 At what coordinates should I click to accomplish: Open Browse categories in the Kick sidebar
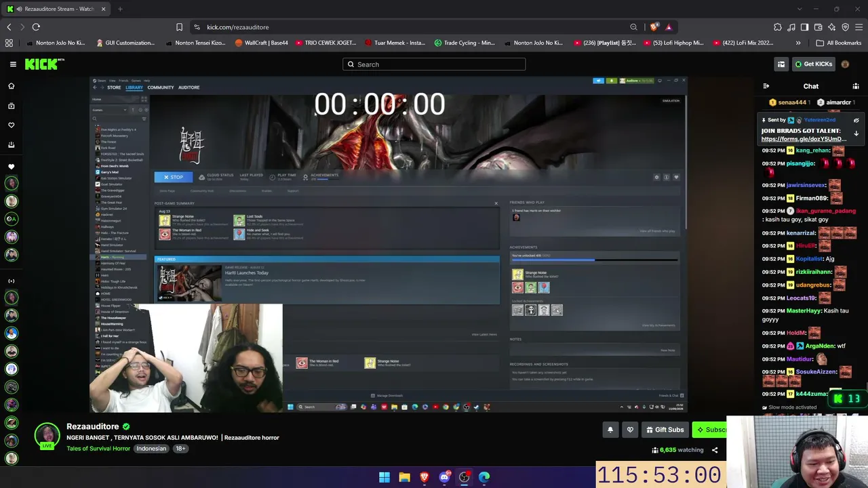(11, 106)
